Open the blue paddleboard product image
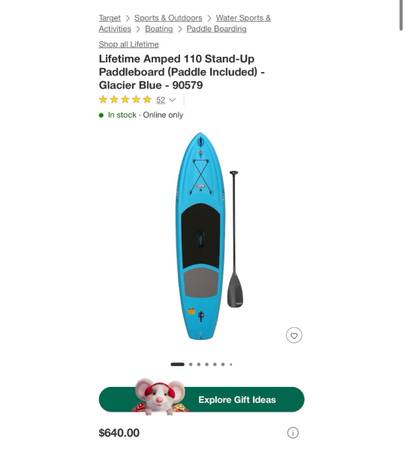 [200, 236]
